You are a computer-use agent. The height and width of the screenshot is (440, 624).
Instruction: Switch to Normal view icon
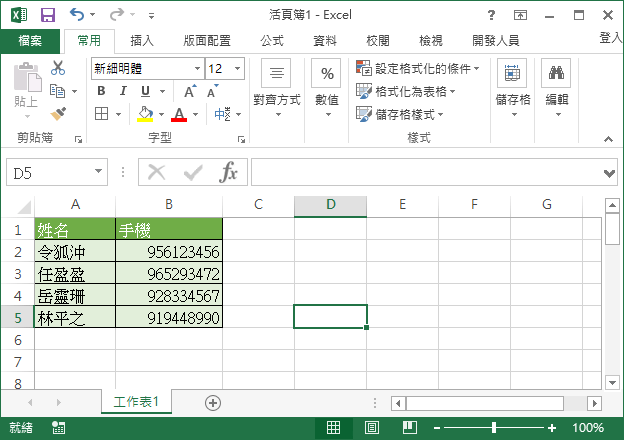333,428
